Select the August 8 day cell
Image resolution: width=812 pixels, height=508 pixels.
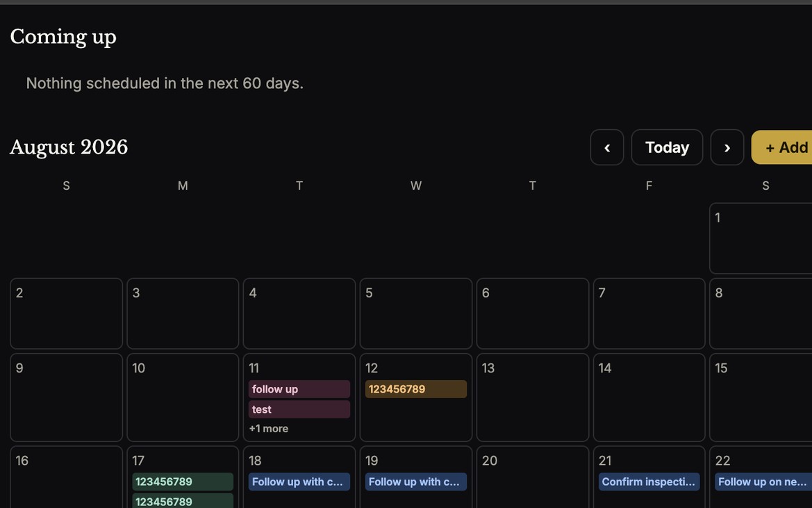point(761,314)
